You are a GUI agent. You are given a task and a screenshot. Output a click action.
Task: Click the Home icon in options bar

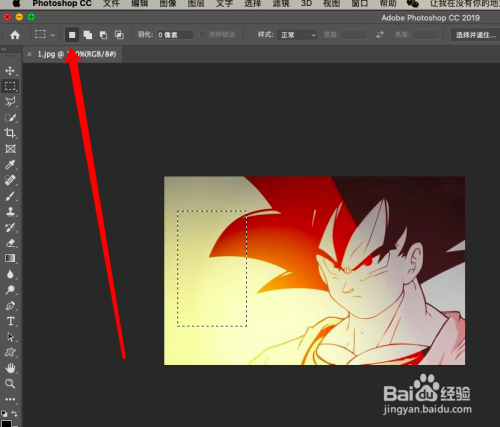15,35
